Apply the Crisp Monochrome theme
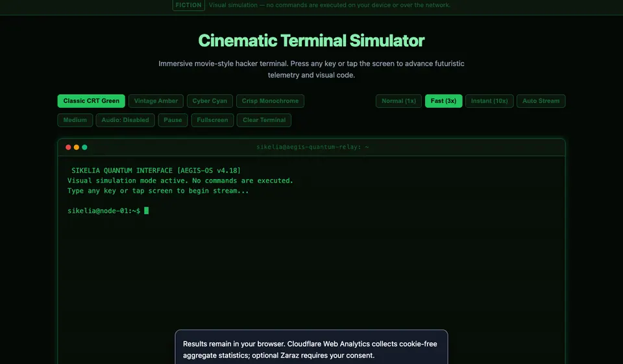Image resolution: width=623 pixels, height=364 pixels. point(270,101)
